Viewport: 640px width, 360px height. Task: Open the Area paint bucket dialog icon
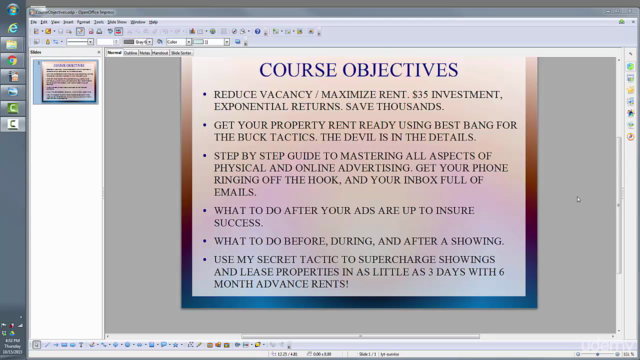tap(160, 42)
